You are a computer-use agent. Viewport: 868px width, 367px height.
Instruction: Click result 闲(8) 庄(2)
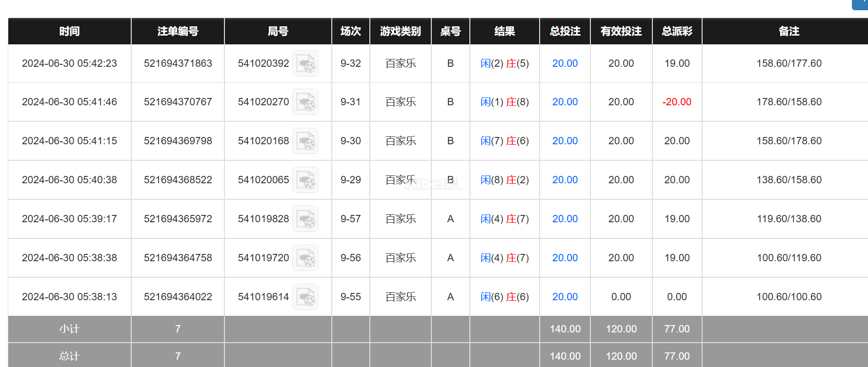coord(505,180)
